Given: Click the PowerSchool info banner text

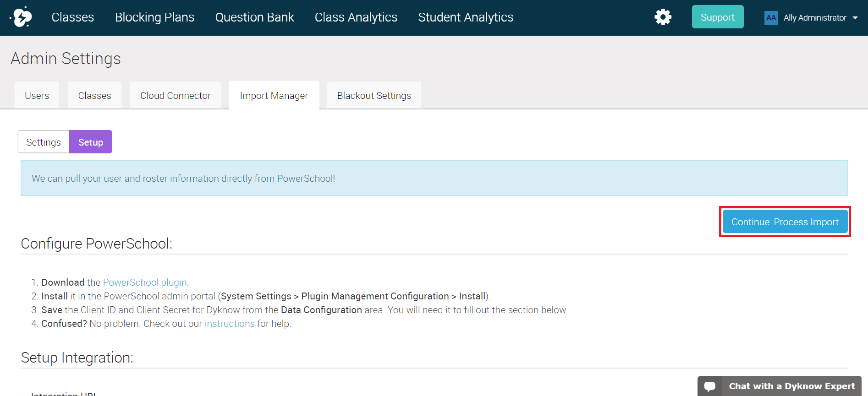Looking at the screenshot, I should (x=183, y=179).
